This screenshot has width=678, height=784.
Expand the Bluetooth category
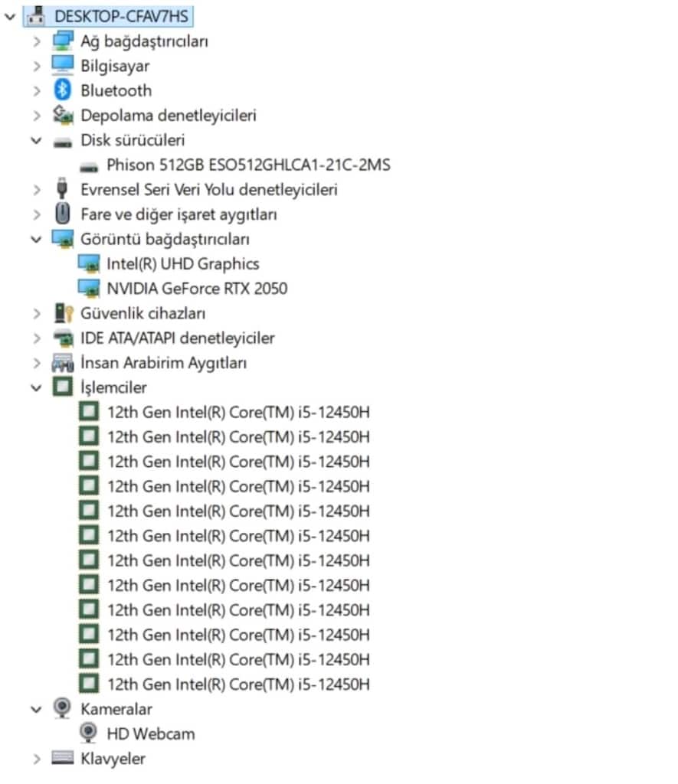pyautogui.click(x=36, y=91)
